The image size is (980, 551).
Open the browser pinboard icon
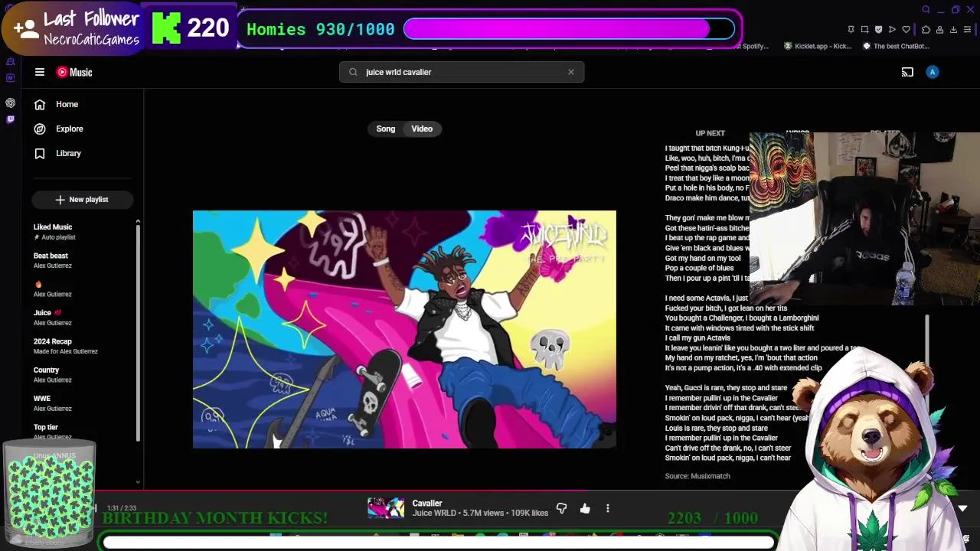851,30
